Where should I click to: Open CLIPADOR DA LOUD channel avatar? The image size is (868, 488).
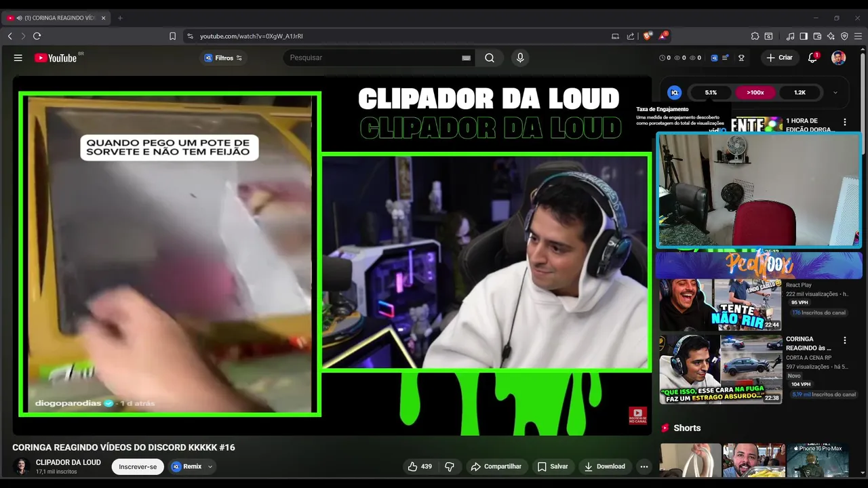[22, 466]
